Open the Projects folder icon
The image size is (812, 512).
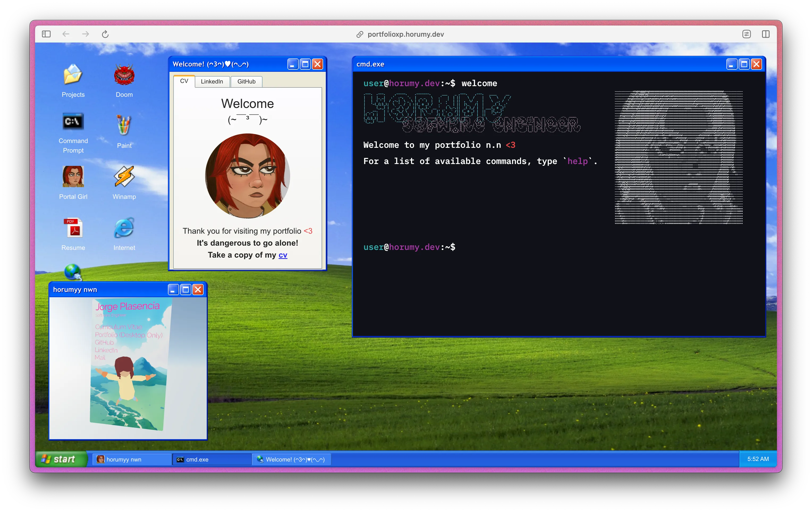[x=73, y=75]
